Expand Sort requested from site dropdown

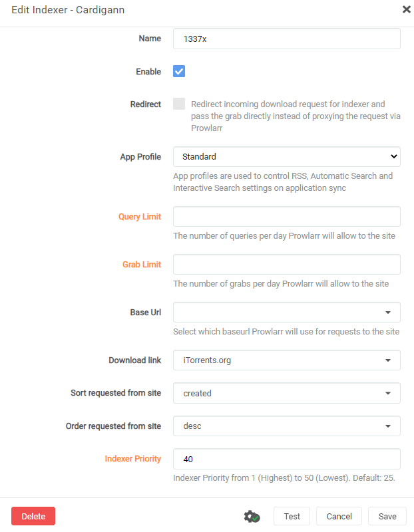[x=287, y=393]
